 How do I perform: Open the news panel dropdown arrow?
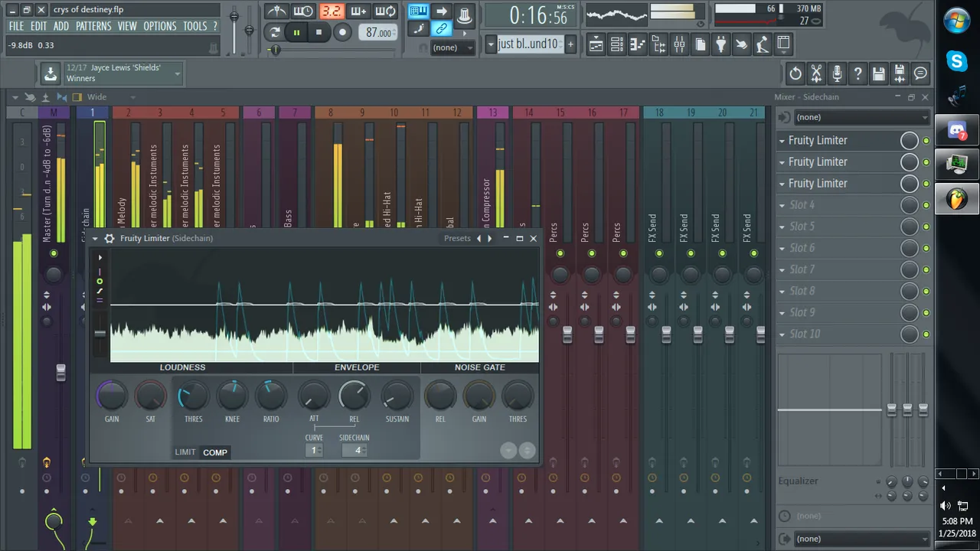click(178, 74)
